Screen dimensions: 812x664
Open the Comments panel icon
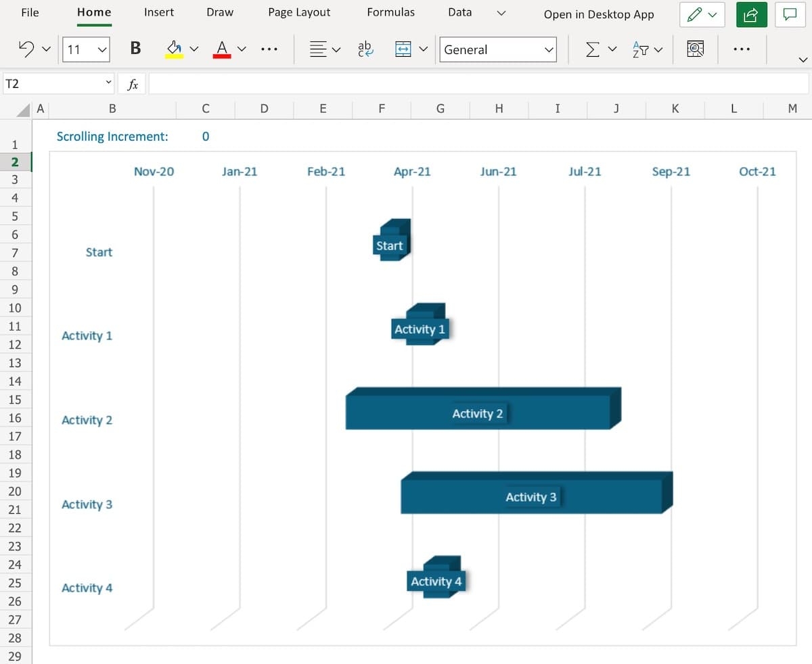tap(790, 14)
